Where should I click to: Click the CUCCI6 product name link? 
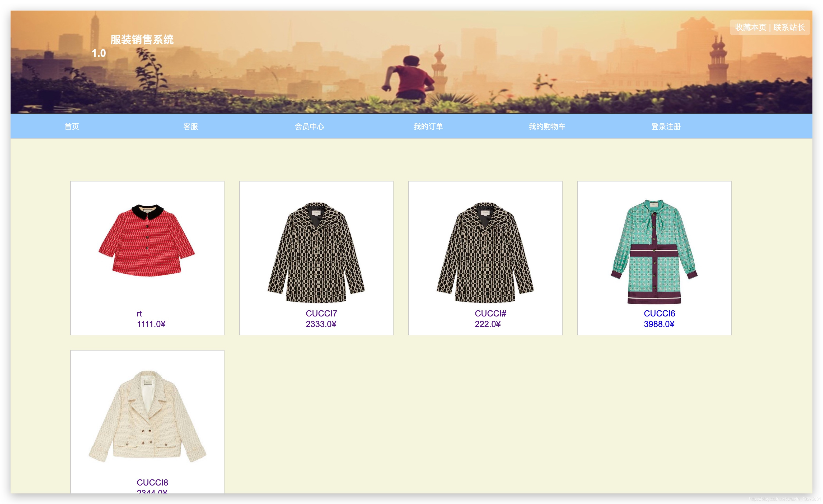tap(659, 313)
